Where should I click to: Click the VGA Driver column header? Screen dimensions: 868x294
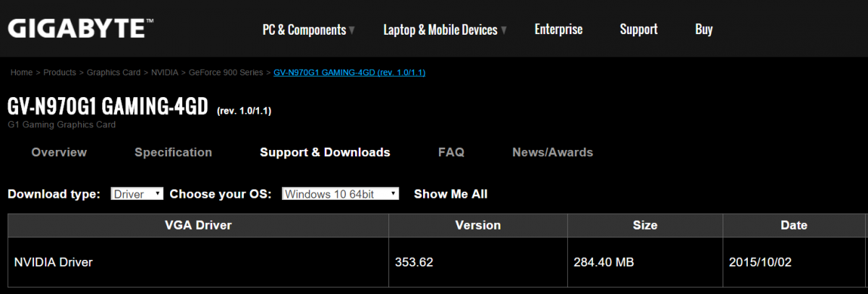tap(198, 225)
